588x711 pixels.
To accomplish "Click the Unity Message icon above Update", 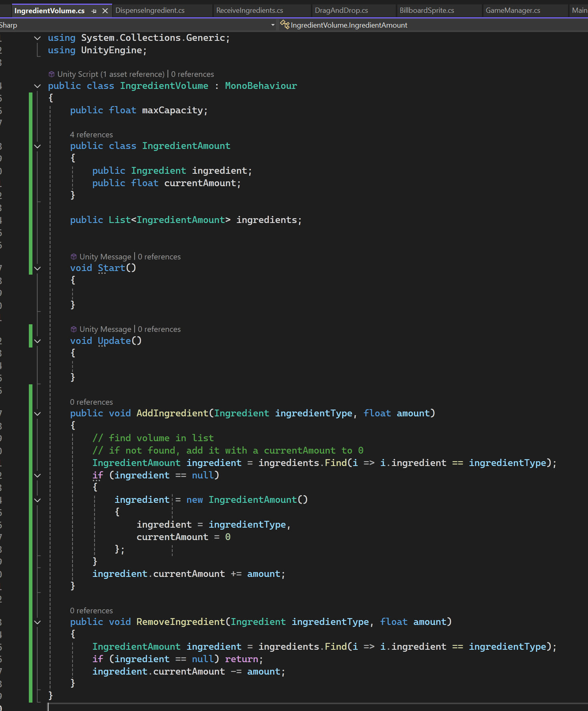I will coord(74,329).
